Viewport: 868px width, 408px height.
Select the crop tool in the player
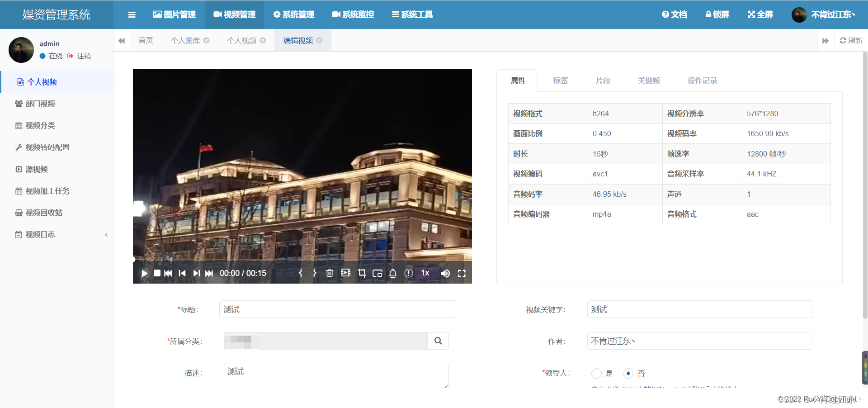pos(362,273)
